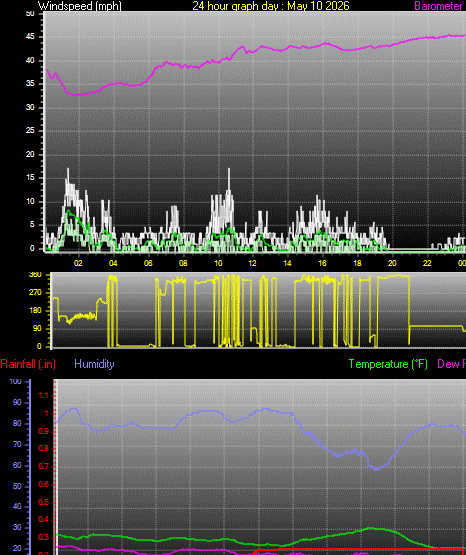Click the 0.9 tick on rainfall axis
Screen dimensions: 466x555
[x=44, y=431]
